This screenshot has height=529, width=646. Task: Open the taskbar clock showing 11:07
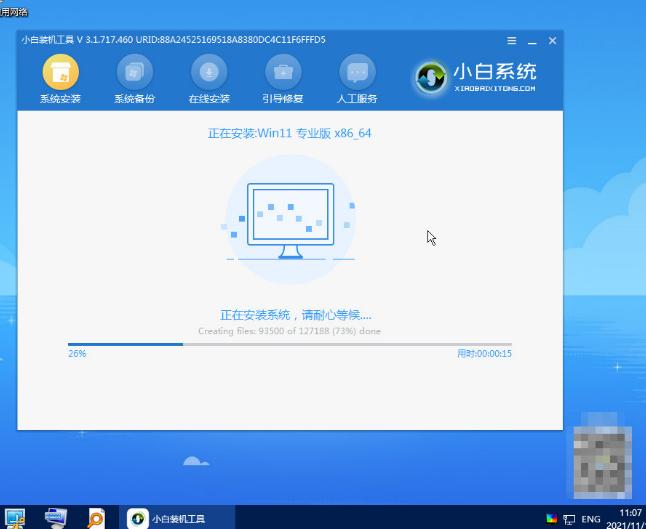[630, 518]
